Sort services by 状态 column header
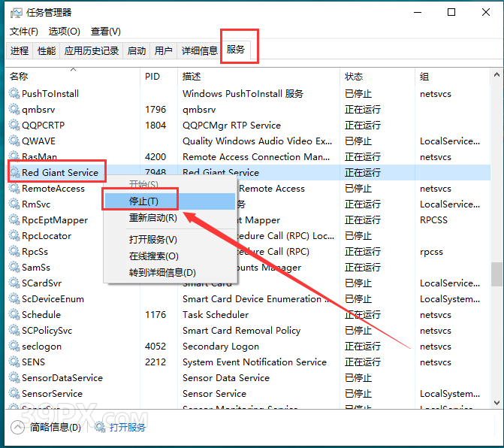Viewport: 504px width, 448px height. pyautogui.click(x=354, y=77)
